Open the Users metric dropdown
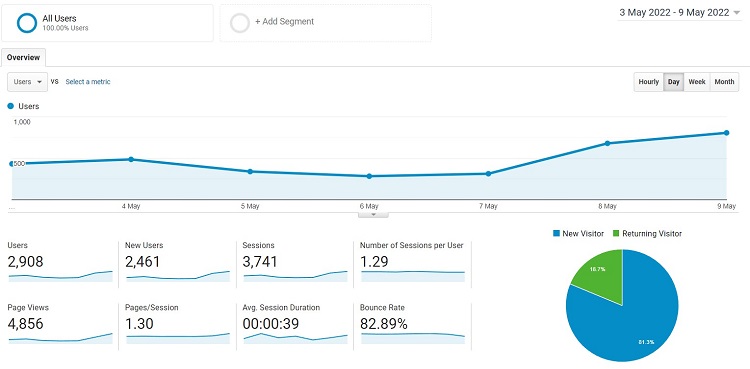750x369 pixels. coord(28,82)
